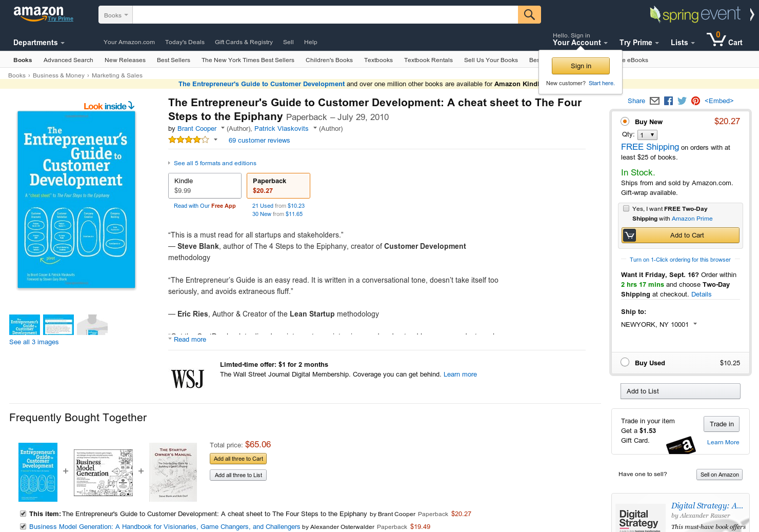This screenshot has height=532, width=759.
Task: Open Today's Deals
Action: pyautogui.click(x=185, y=42)
